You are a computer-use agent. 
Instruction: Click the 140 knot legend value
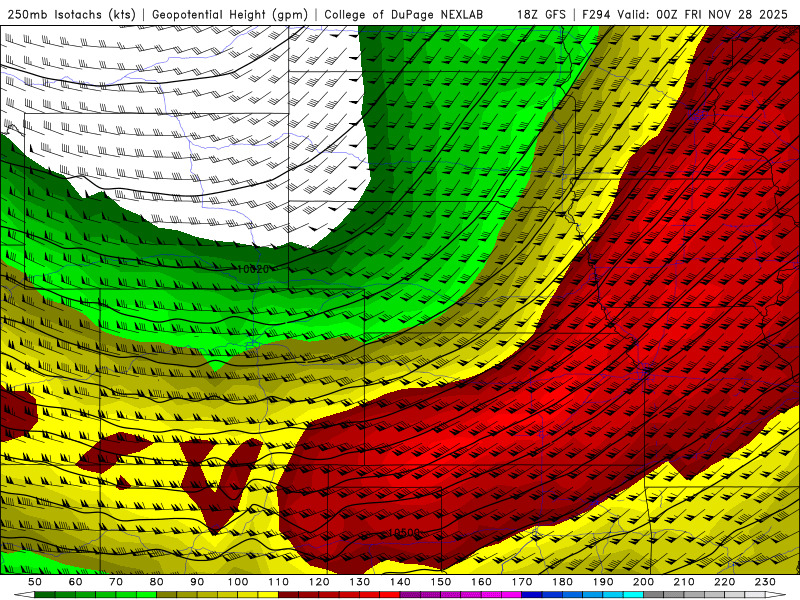(x=400, y=582)
